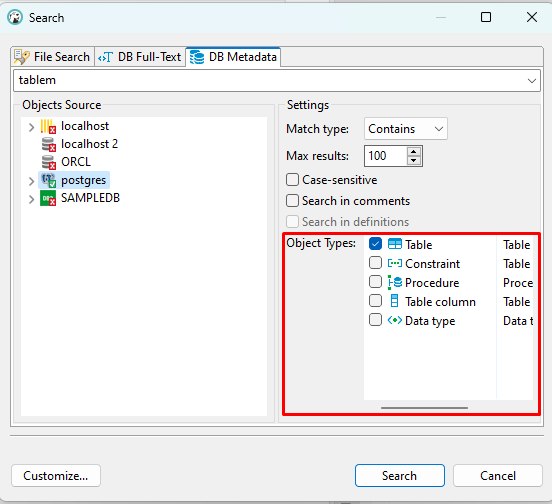Switch to the DB Full-Text tab
This screenshot has width=552, height=504.
tap(140, 57)
